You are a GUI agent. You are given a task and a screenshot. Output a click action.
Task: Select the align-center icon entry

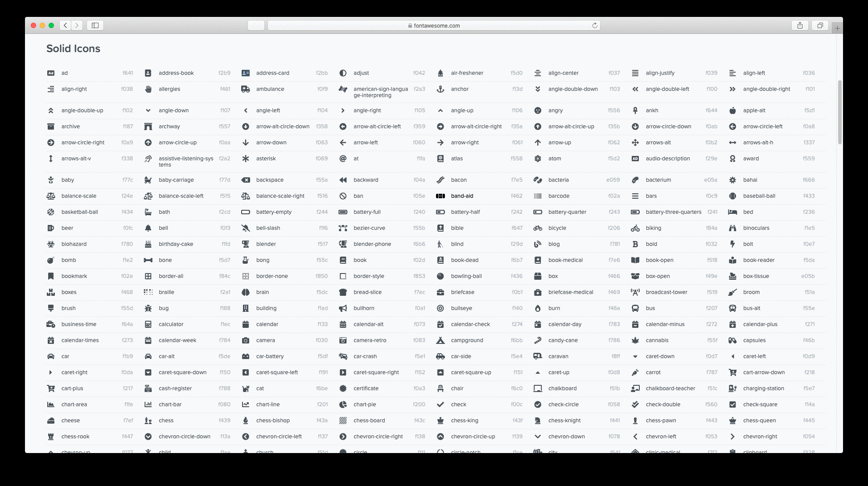563,73
